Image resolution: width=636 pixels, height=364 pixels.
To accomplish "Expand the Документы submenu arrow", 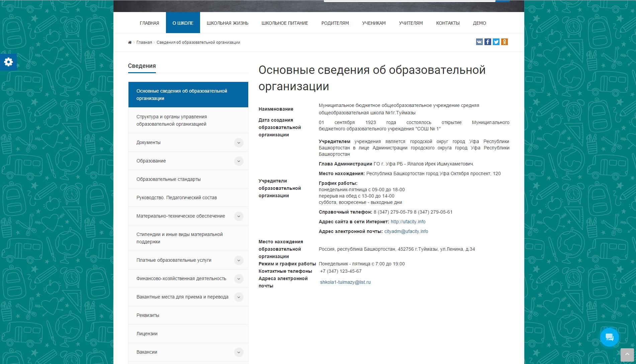I will tap(239, 143).
